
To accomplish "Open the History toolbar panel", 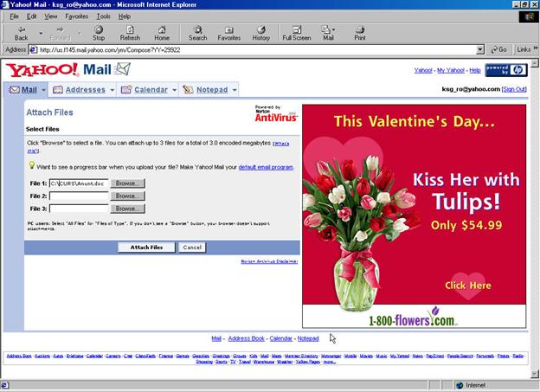I will pos(261,34).
